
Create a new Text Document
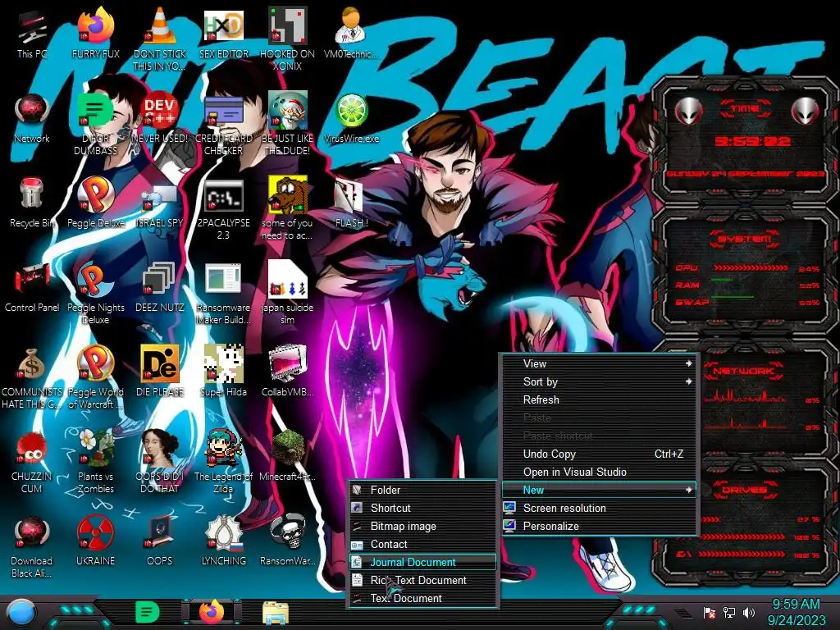click(x=422, y=598)
